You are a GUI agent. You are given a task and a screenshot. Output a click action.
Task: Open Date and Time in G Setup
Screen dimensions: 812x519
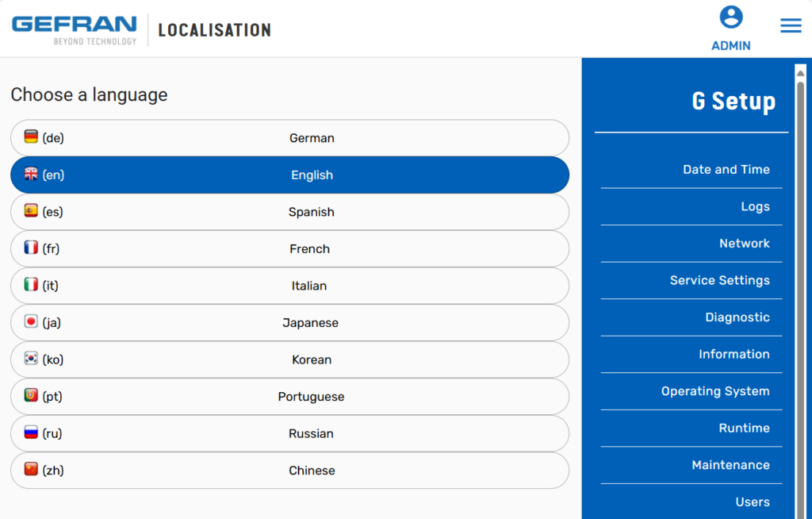click(x=726, y=170)
